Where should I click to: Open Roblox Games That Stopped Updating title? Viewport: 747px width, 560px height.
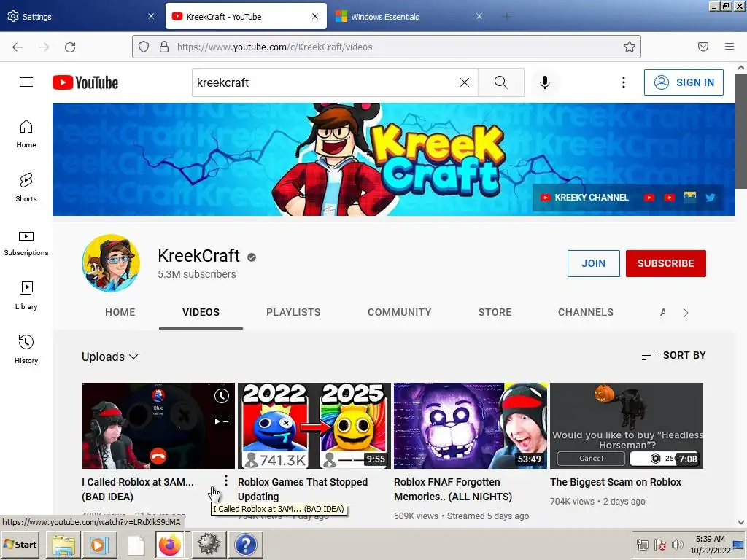pyautogui.click(x=303, y=489)
